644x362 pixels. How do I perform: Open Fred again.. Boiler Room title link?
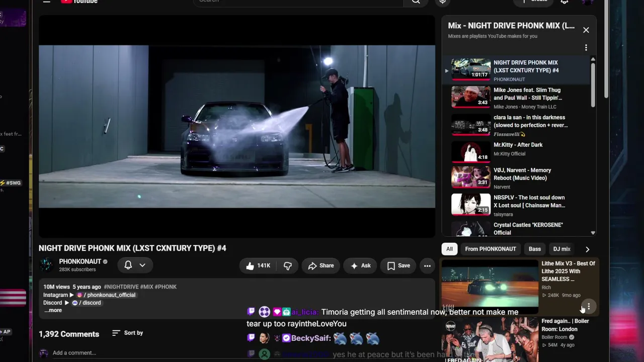point(565,325)
